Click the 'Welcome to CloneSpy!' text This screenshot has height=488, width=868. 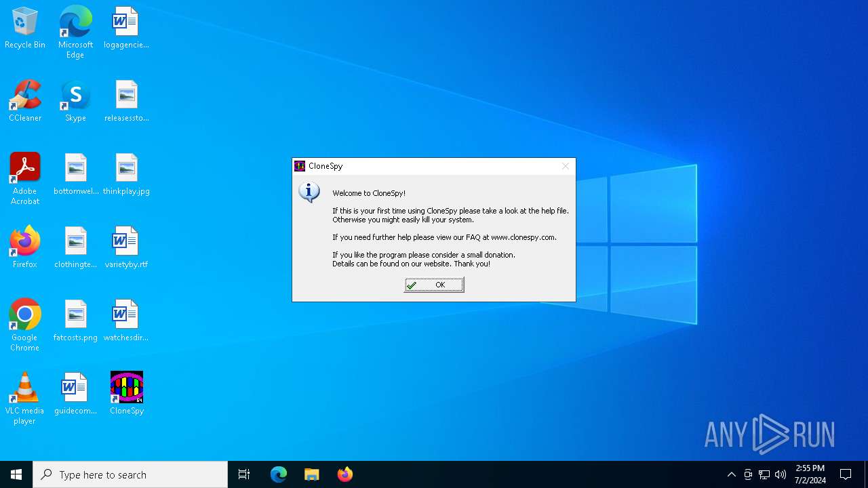click(369, 193)
